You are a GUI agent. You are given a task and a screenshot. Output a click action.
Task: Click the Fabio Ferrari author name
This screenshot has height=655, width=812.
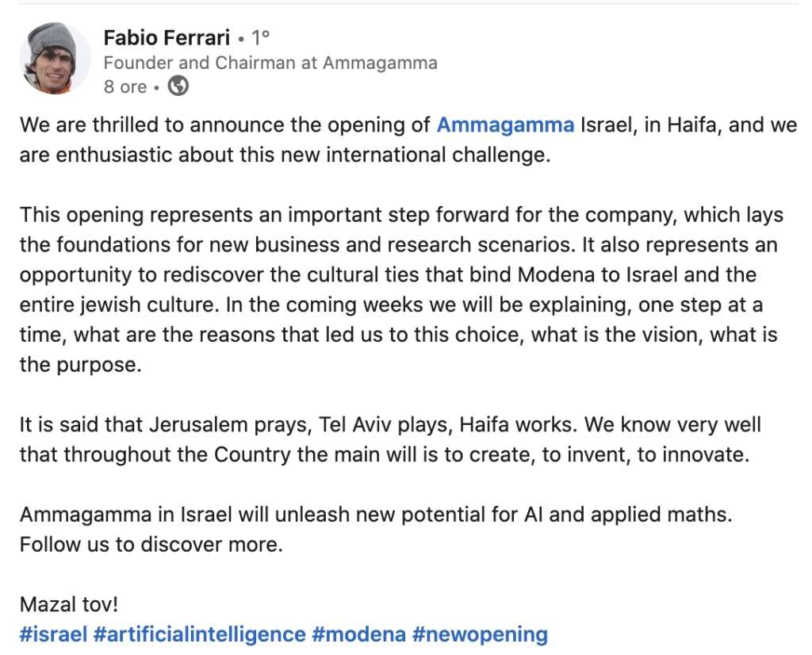(167, 37)
